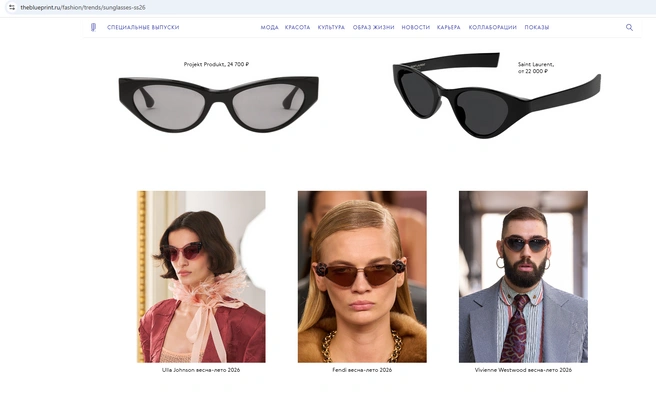This screenshot has width=656, height=407.
Task: Open the Saint Laurent price caption
Action: pos(536,68)
